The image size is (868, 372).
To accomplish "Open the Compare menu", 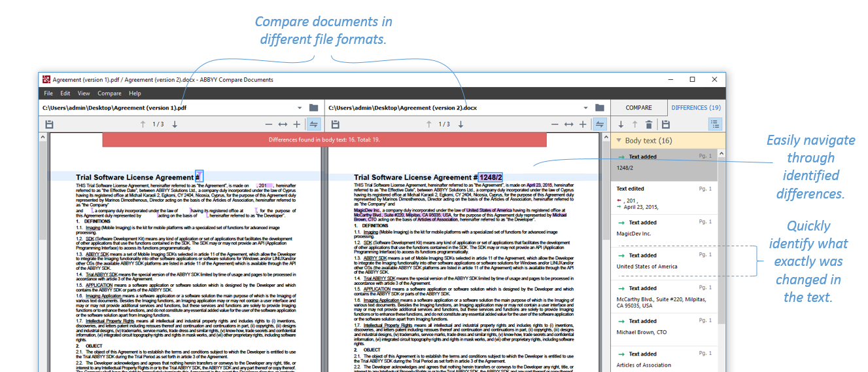I will coord(109,94).
